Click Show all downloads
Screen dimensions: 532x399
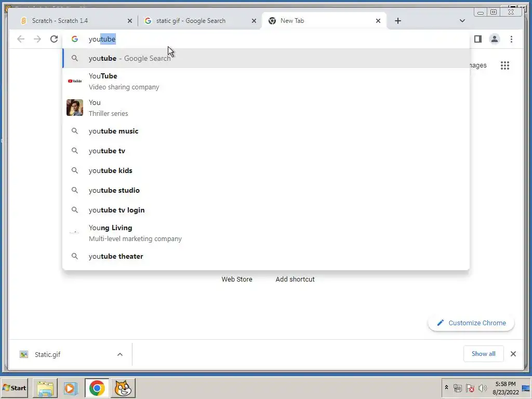pos(483,354)
